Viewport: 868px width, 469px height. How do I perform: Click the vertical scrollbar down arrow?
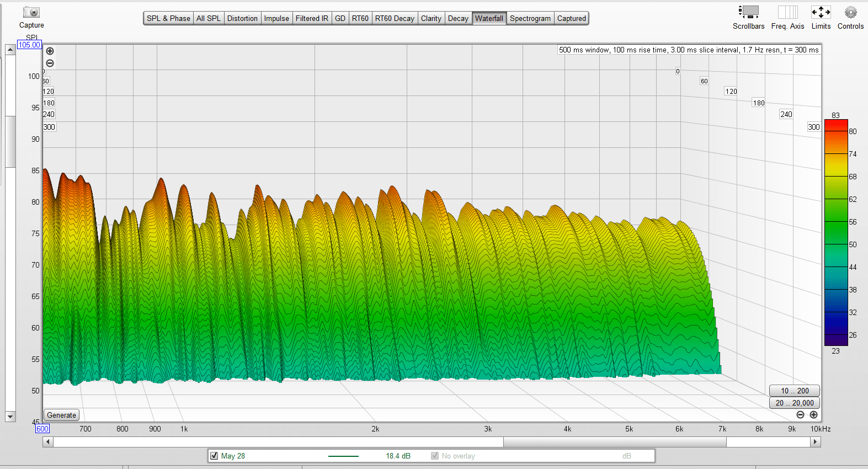click(x=10, y=417)
